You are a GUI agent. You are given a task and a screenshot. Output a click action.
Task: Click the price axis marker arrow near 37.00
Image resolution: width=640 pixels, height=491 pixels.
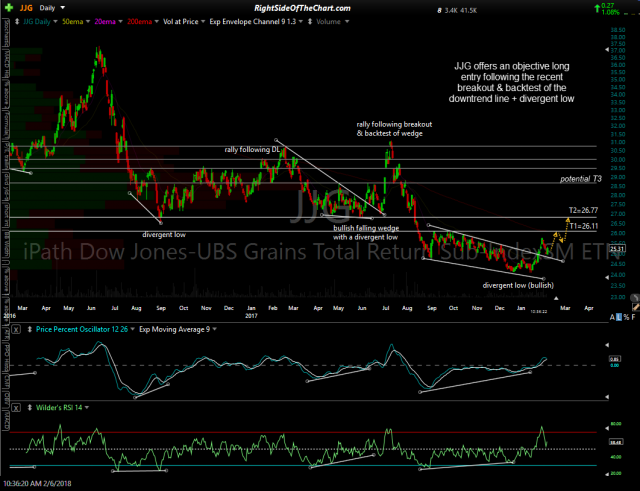[x=607, y=50]
